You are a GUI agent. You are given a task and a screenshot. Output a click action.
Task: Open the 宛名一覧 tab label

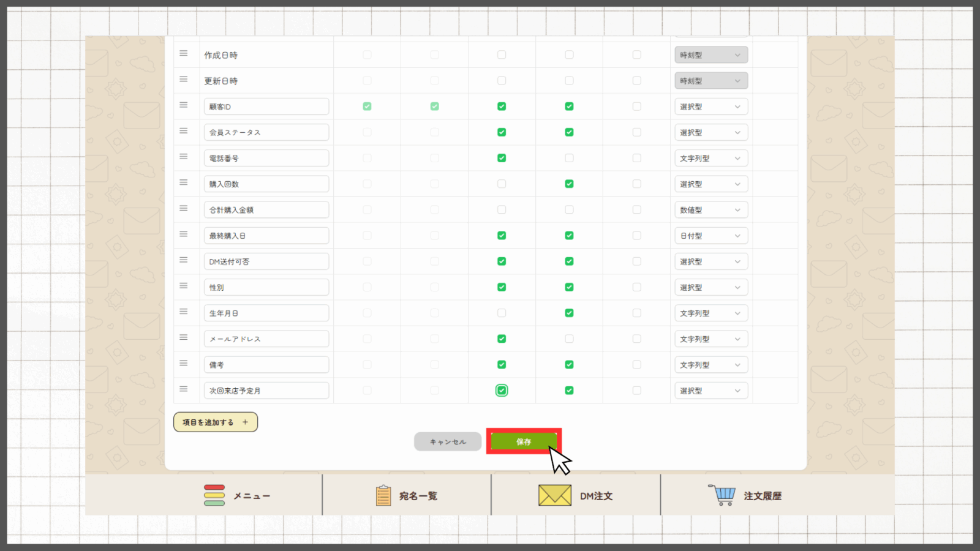418,496
